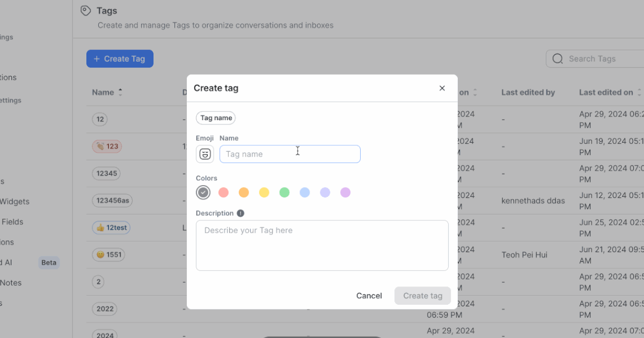Click the thumbs-up emoji on tag 12test
Screen dimensions: 644x338
(99, 227)
